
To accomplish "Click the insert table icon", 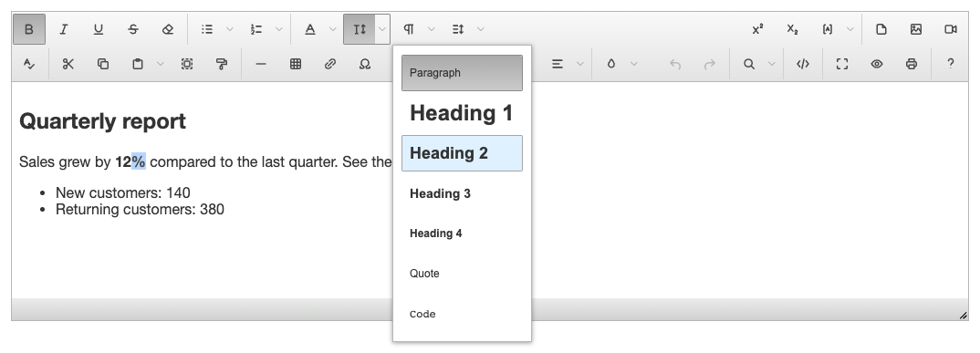I will 296,64.
